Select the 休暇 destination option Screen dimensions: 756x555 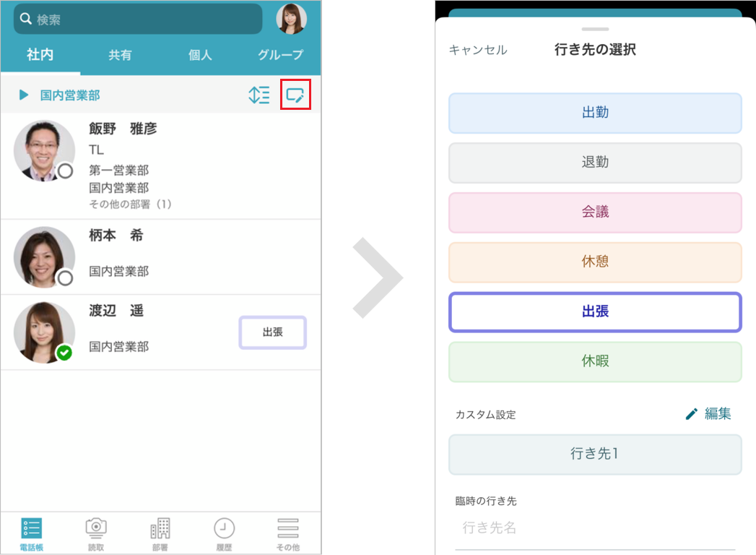click(594, 361)
